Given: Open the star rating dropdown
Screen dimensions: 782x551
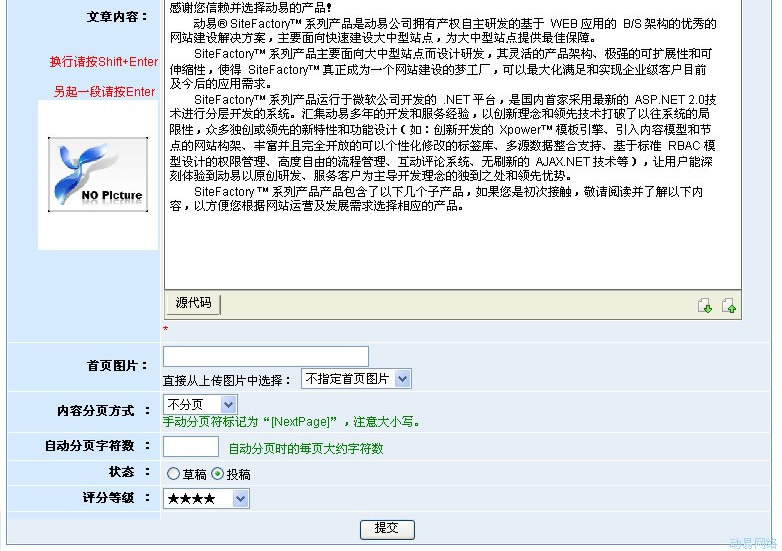Looking at the screenshot, I should pos(206,498).
